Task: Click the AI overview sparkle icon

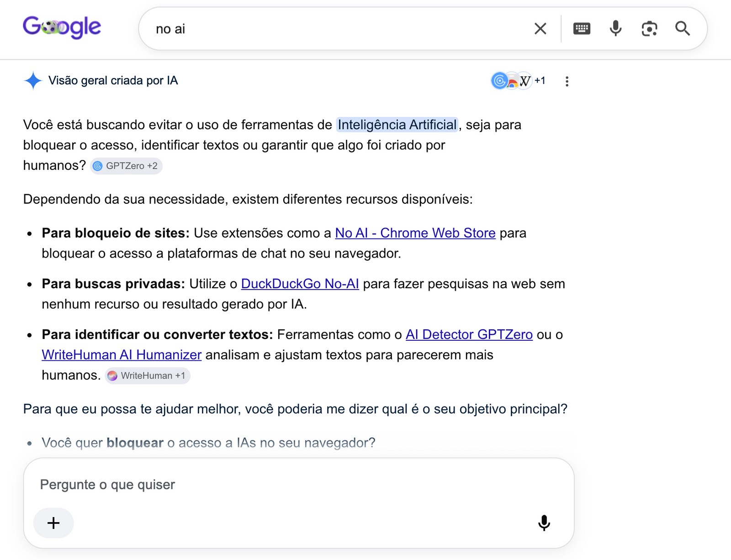Action: (33, 81)
